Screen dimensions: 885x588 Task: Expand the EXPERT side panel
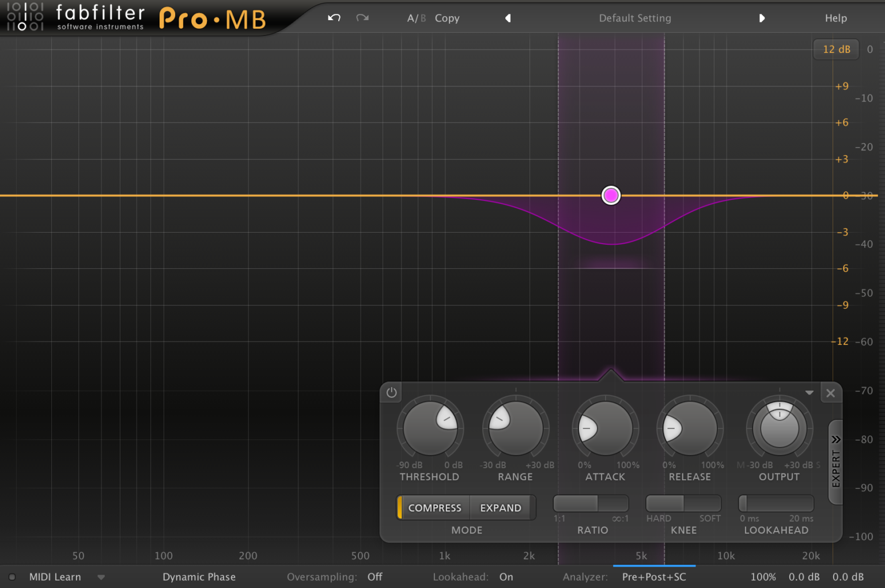(x=835, y=462)
